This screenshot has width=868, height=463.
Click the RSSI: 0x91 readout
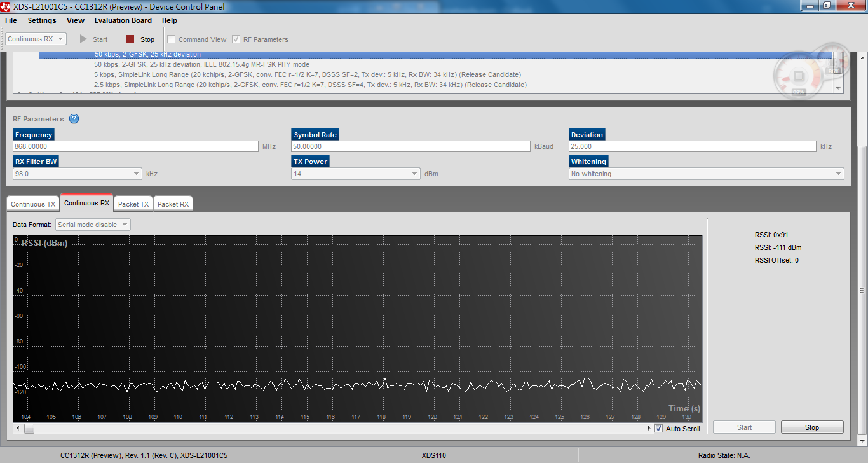771,235
